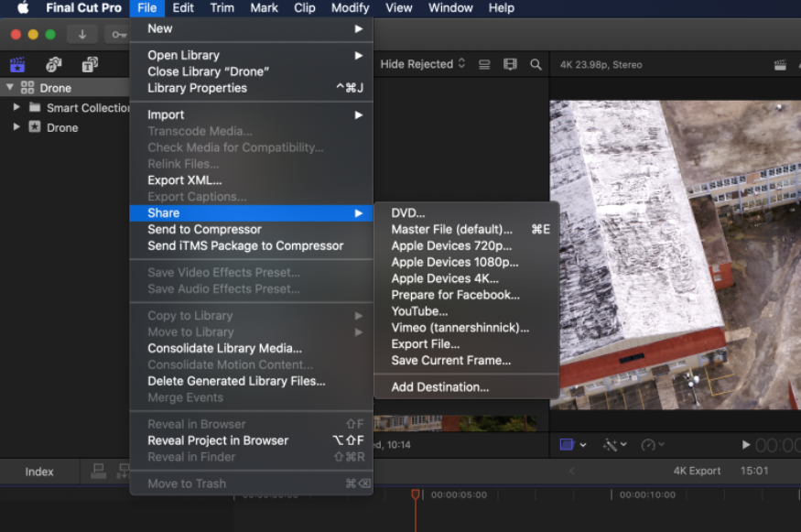
Task: Expand the Drone event triangle
Action: pyautogui.click(x=16, y=126)
